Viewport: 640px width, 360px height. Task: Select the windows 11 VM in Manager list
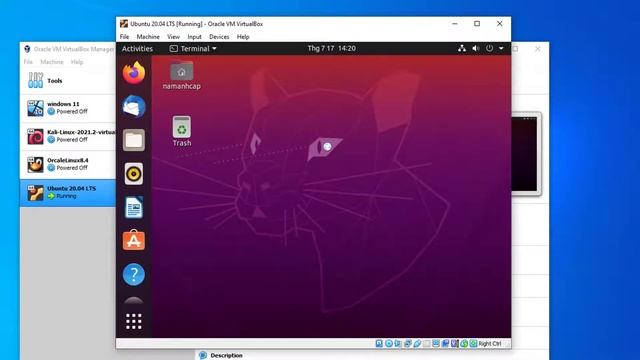pos(68,108)
